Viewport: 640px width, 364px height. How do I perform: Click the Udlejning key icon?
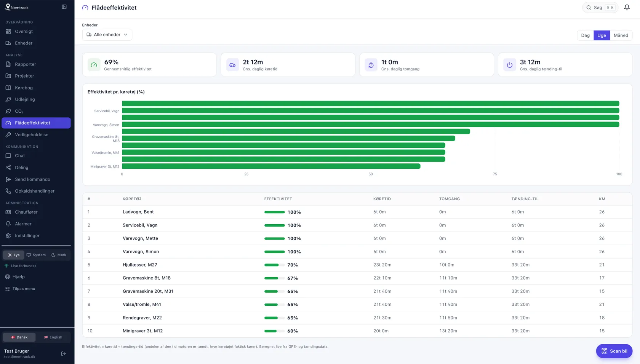pos(8,99)
